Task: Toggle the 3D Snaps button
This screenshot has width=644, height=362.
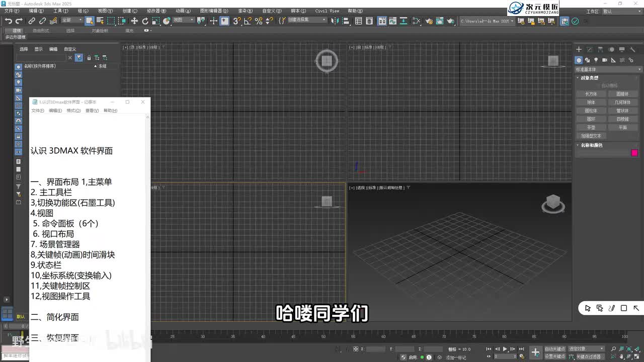Action: 236,21
